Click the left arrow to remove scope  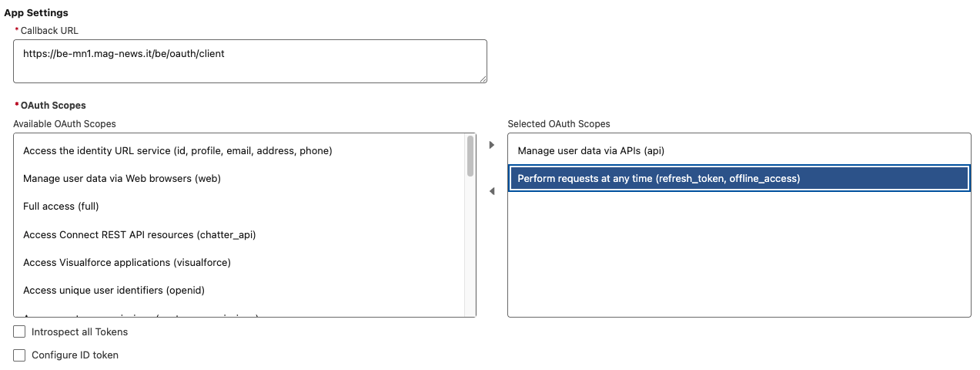coord(492,191)
